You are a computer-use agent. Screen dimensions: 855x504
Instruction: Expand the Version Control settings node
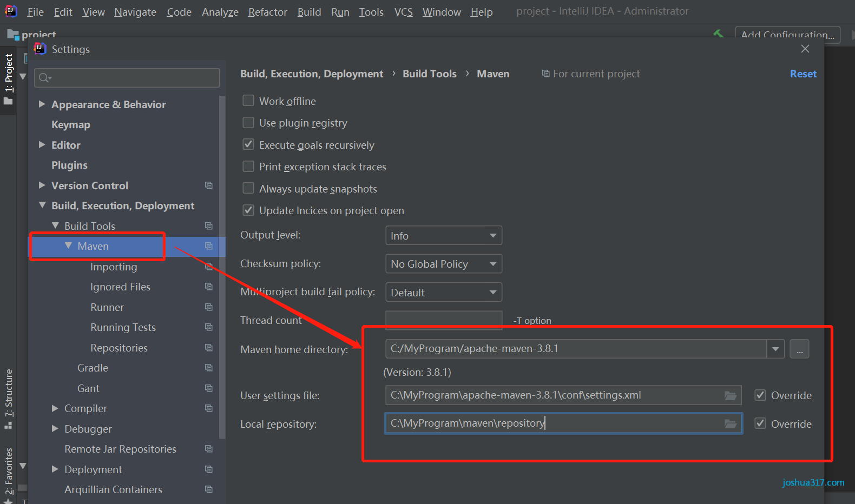pyautogui.click(x=42, y=185)
